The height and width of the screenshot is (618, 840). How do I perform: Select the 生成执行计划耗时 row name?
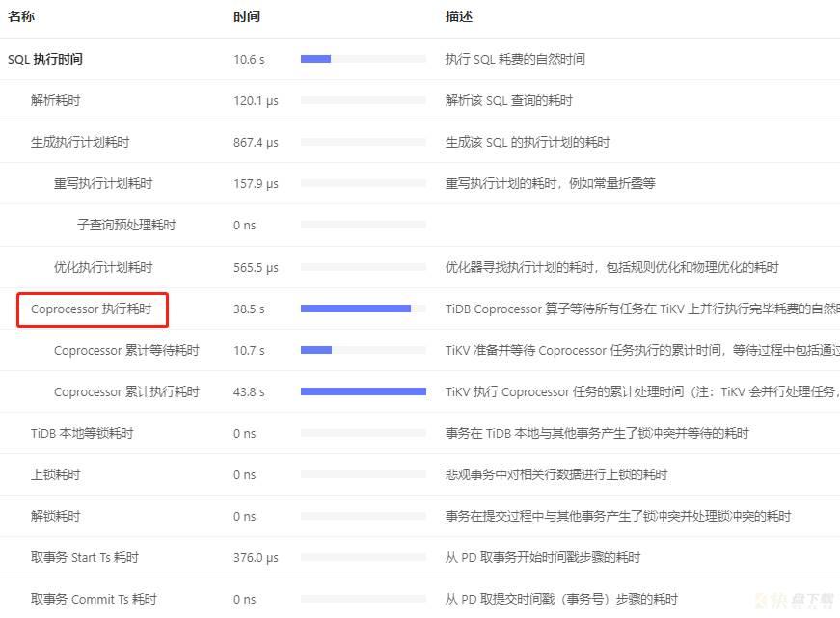click(80, 142)
